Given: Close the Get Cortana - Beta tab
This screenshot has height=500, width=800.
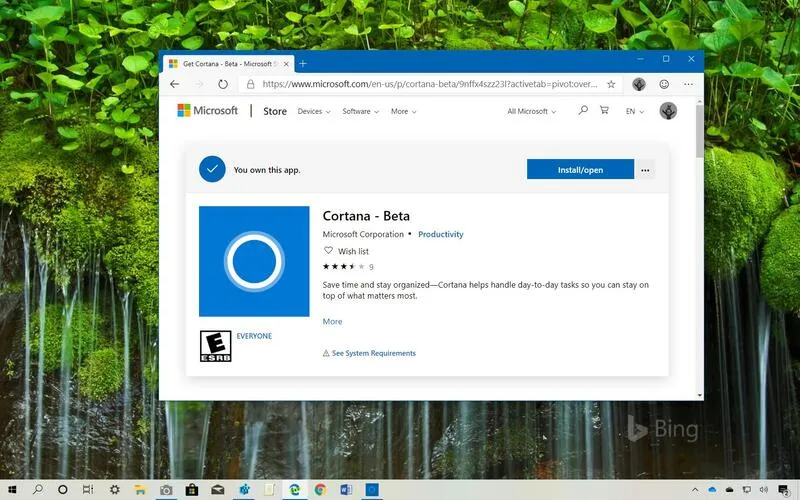Looking at the screenshot, I should (x=286, y=64).
